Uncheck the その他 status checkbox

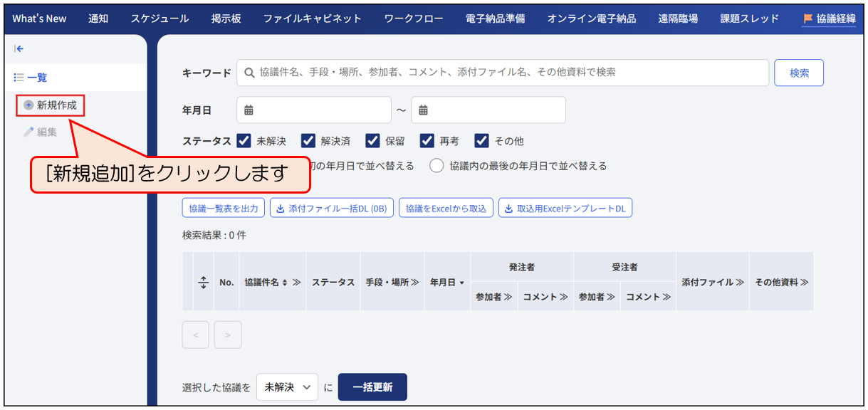click(x=482, y=140)
